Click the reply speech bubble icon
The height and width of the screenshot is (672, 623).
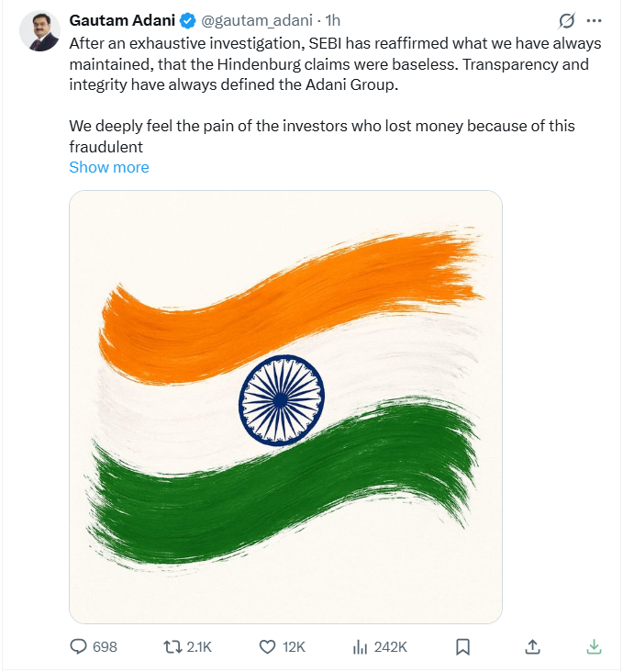click(79, 647)
